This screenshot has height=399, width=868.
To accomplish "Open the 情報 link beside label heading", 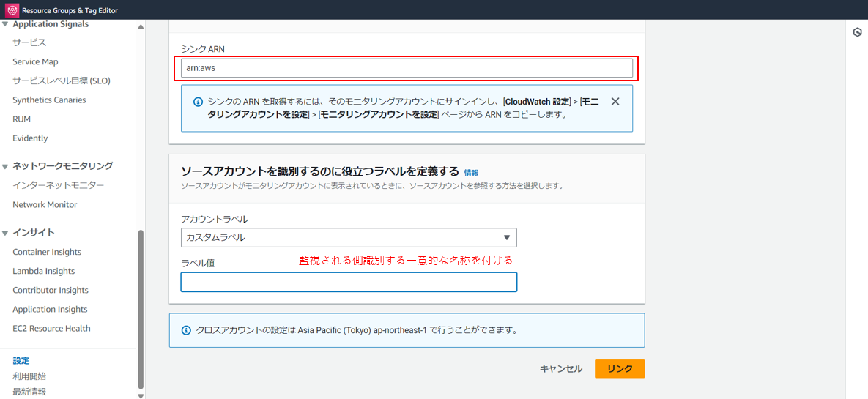I will [471, 173].
